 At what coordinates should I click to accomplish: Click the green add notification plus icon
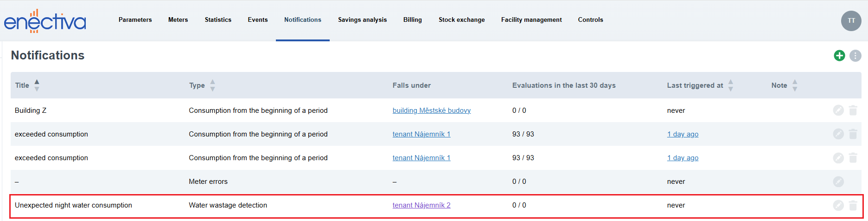839,56
